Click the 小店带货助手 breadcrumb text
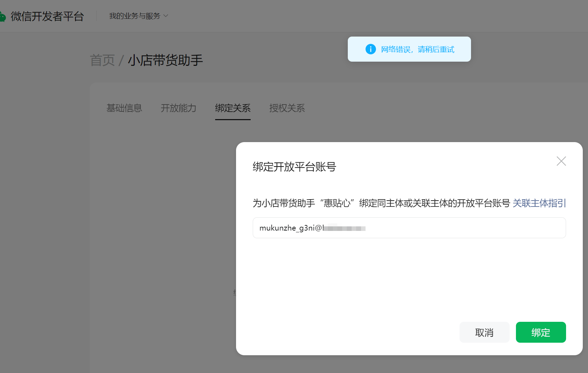The width and height of the screenshot is (588, 373). pos(165,60)
